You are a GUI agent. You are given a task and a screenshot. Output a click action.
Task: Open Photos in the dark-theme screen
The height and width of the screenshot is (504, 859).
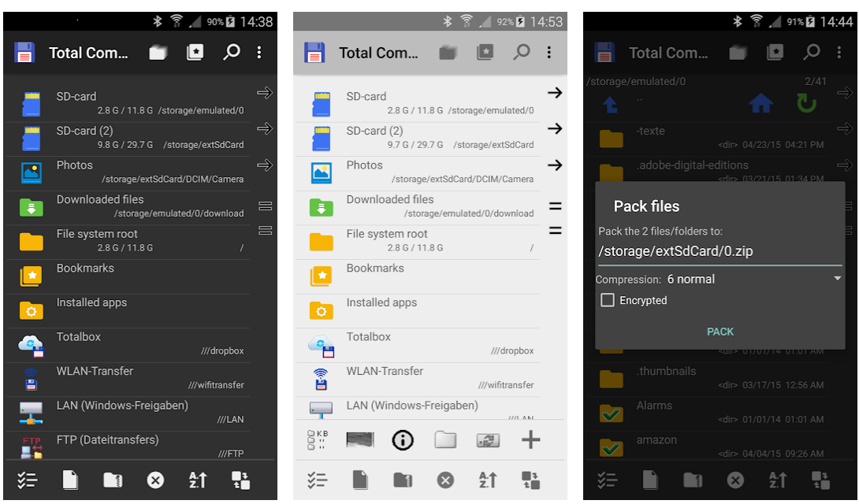point(127,172)
